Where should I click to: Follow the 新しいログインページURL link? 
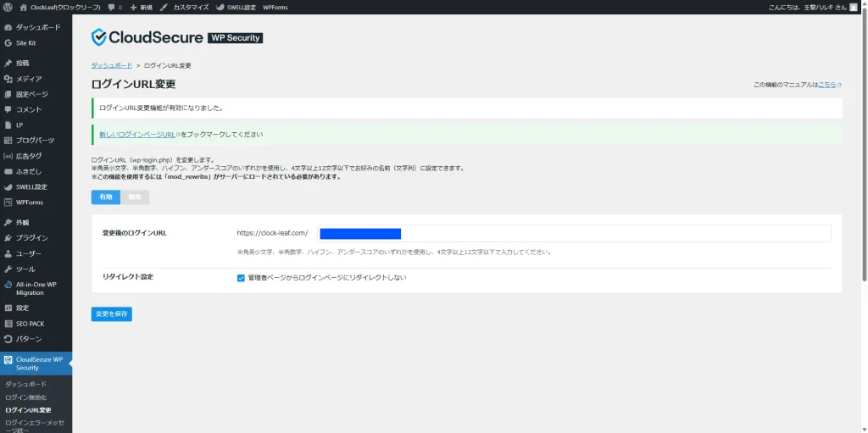[136, 135]
